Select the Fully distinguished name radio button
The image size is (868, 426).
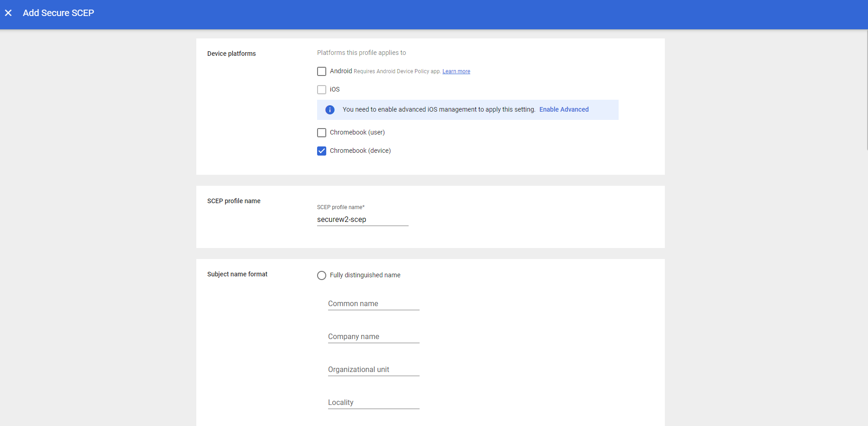pos(322,275)
